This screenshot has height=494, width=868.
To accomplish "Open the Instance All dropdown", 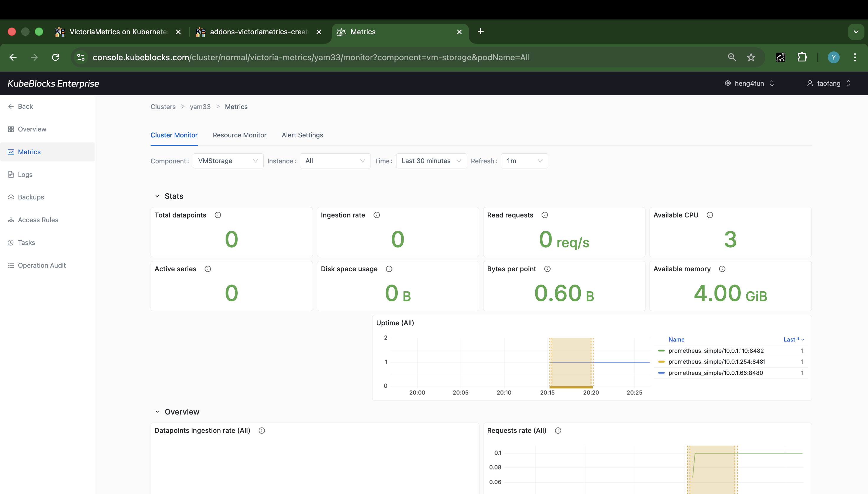I will tap(335, 161).
